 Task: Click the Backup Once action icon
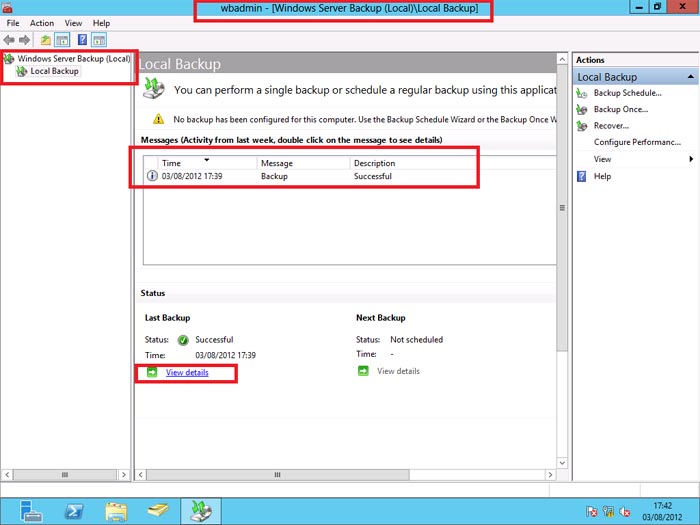click(581, 109)
